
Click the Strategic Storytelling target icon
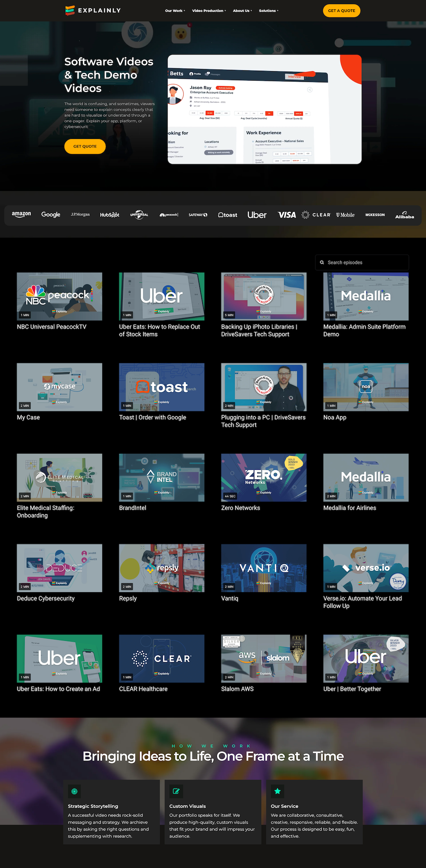tap(75, 791)
